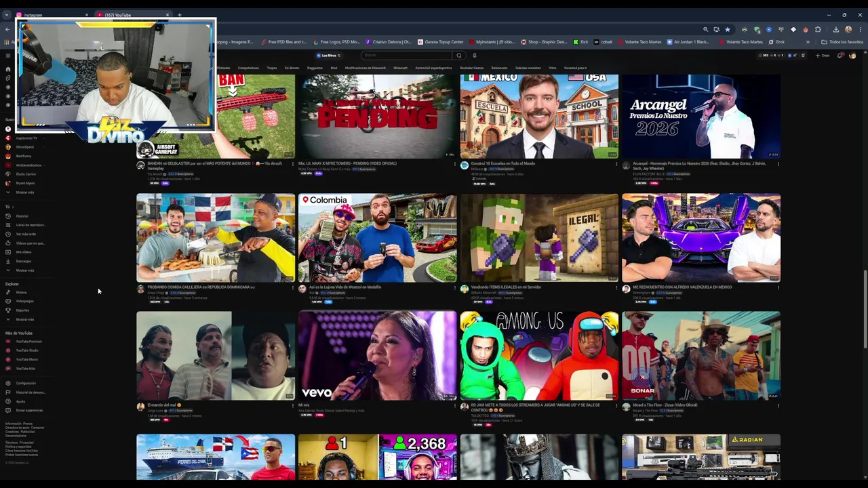Image resolution: width=868 pixels, height=488 pixels.
Task: Open Chrome extensions puzzle icon
Action: [818, 30]
